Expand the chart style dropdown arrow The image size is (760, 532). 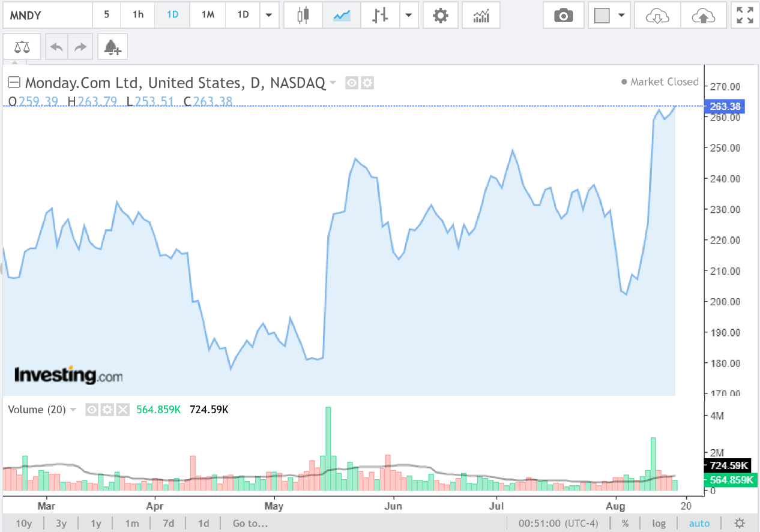409,15
